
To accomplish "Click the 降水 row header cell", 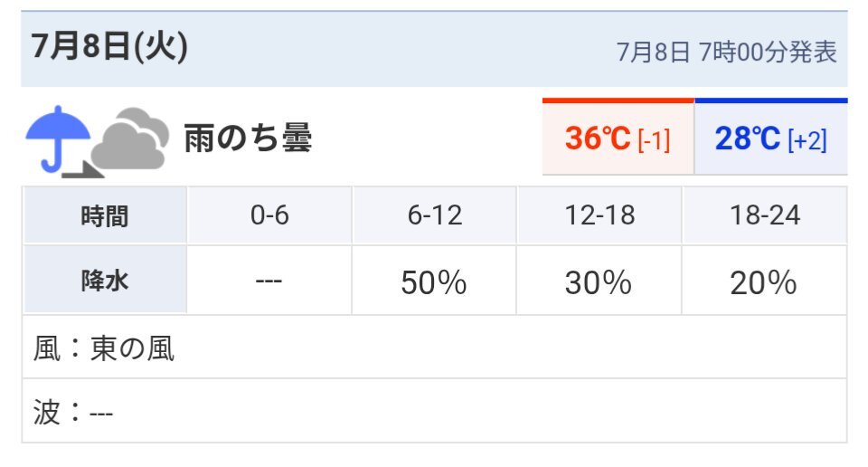I will (105, 281).
